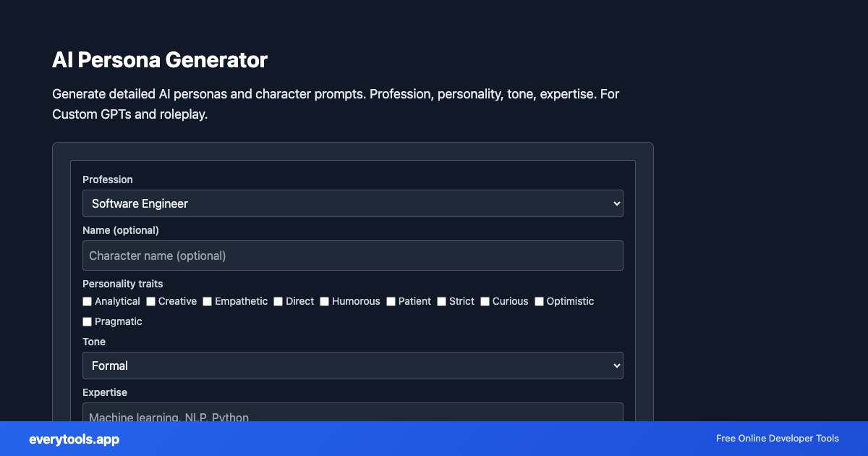
Task: Open the Free Online Developer Tools link
Action: (x=777, y=439)
